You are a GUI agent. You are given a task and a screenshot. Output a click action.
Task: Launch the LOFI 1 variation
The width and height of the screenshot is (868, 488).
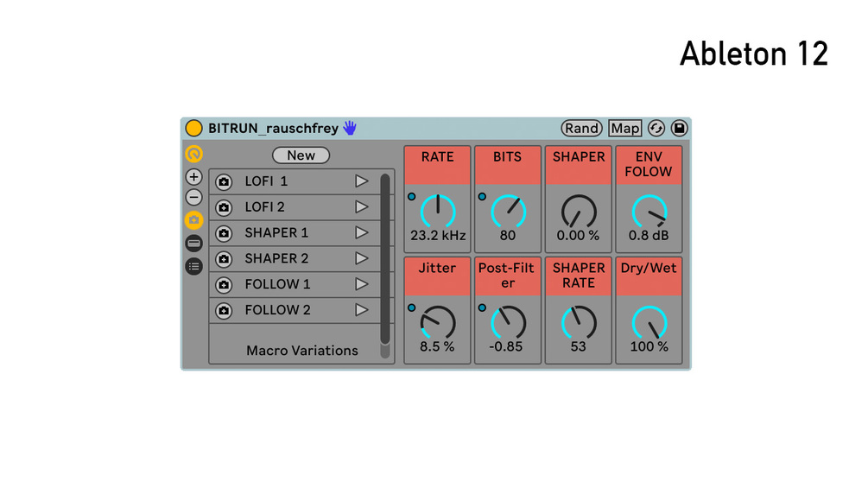point(362,181)
